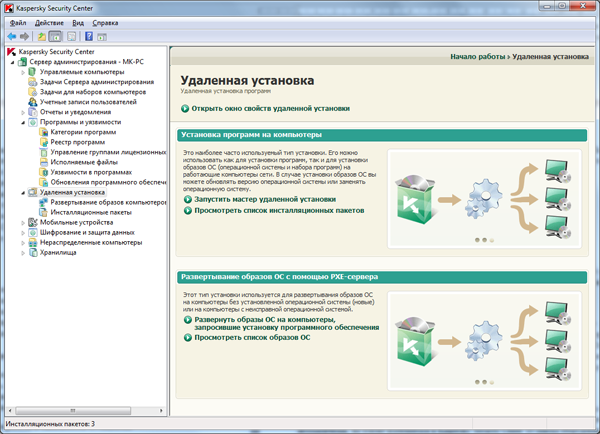600x434 pixels.
Task: Select Управление группами лицензионных tree item
Action: 108,152
